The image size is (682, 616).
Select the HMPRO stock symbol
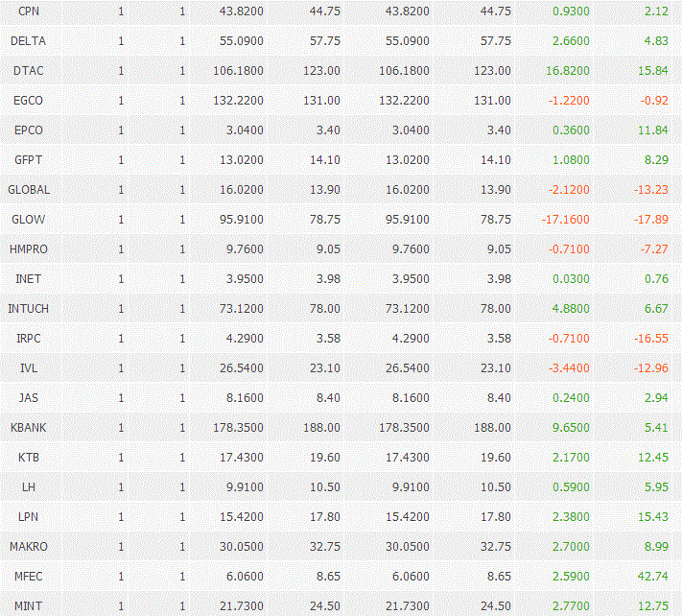(29, 249)
